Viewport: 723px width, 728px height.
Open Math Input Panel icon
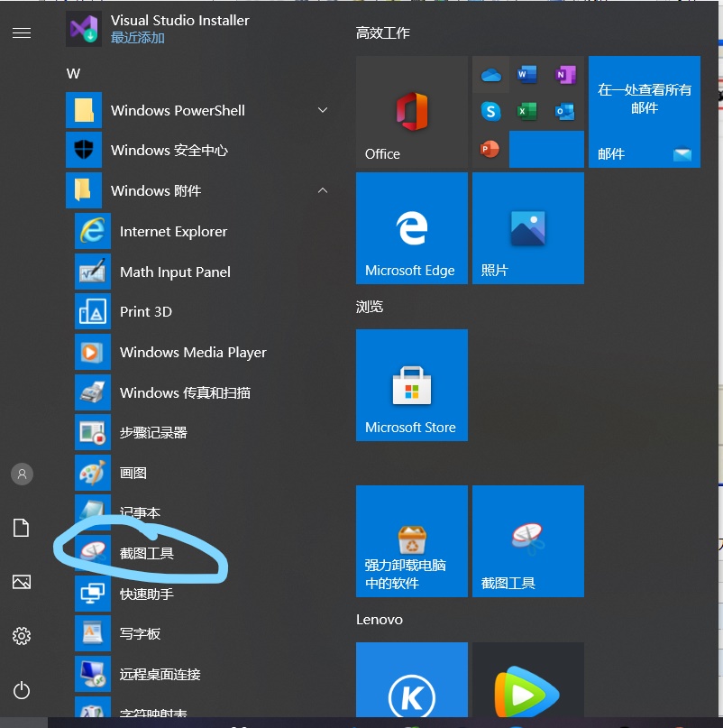93,272
